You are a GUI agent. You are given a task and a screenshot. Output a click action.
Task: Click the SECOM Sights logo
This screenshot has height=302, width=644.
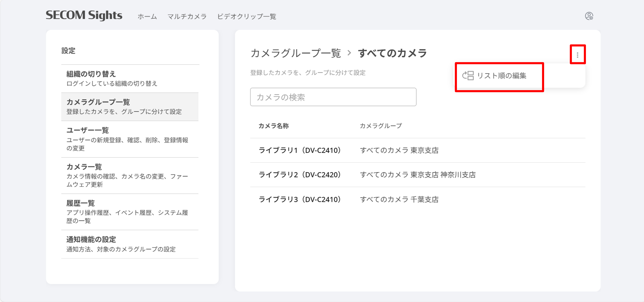pyautogui.click(x=84, y=15)
